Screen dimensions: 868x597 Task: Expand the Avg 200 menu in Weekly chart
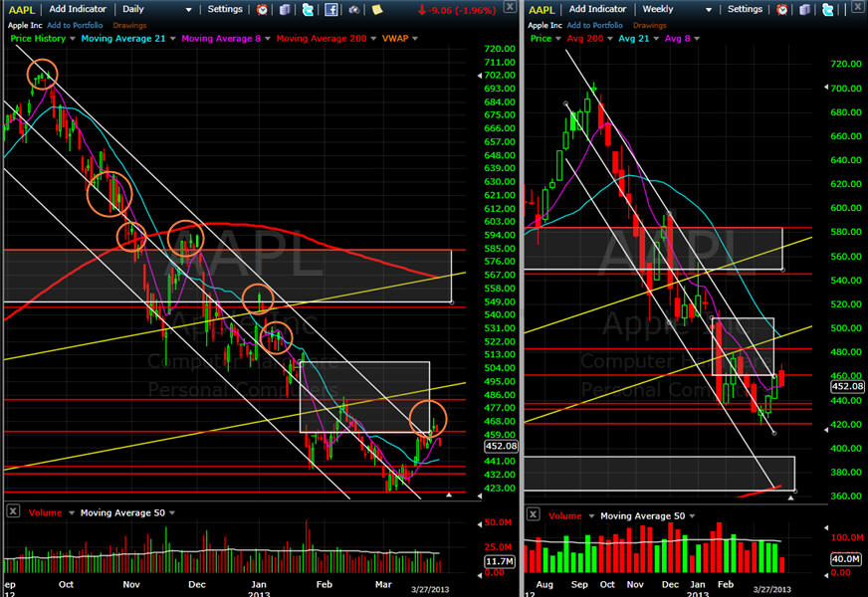tap(609, 39)
